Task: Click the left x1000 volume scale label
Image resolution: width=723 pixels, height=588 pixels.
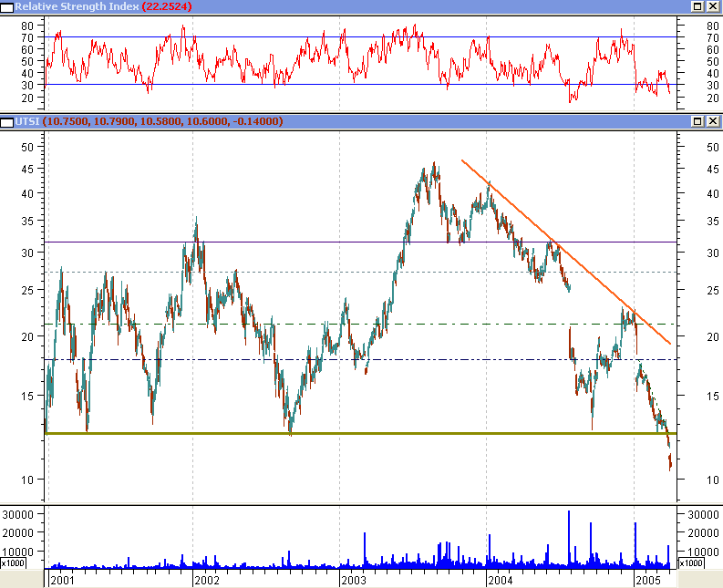Action: tap(13, 563)
